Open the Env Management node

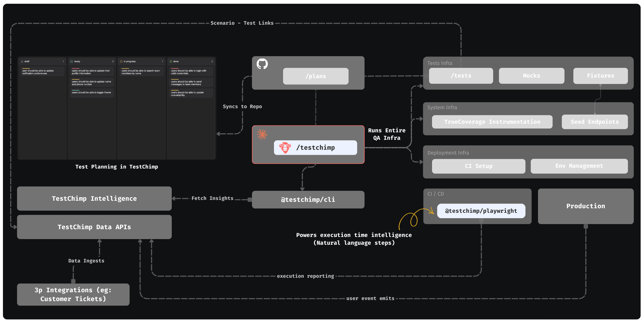(579, 166)
